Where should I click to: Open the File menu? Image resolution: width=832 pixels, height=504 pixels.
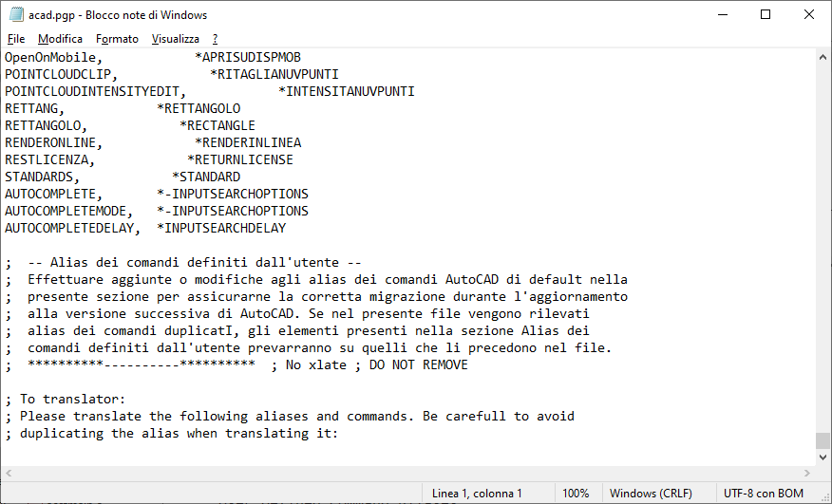point(16,39)
